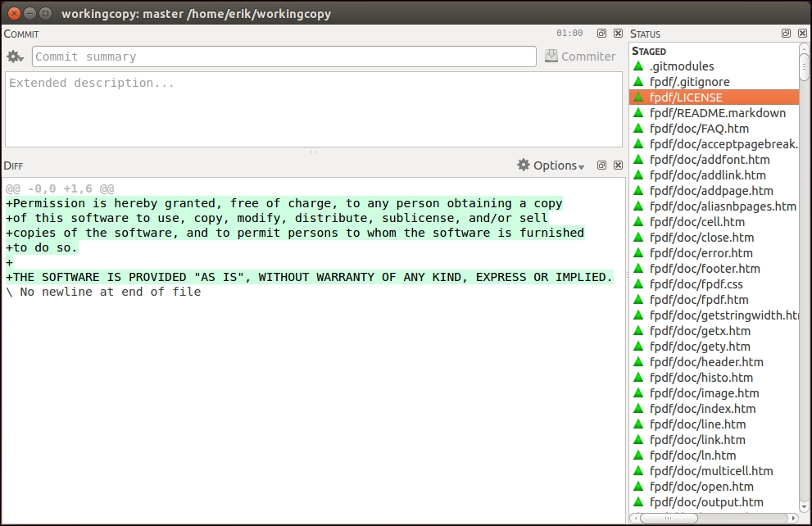Select staged file fpdf/doc/getx.htm

pos(714,330)
